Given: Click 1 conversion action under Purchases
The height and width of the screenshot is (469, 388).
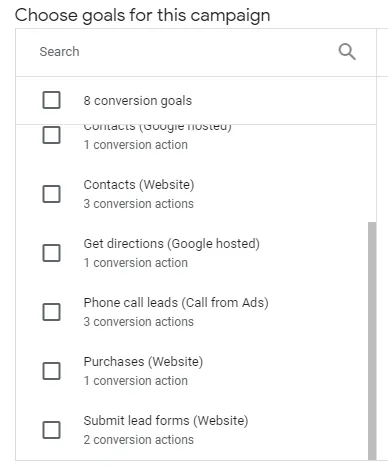Looking at the screenshot, I should (x=136, y=381).
